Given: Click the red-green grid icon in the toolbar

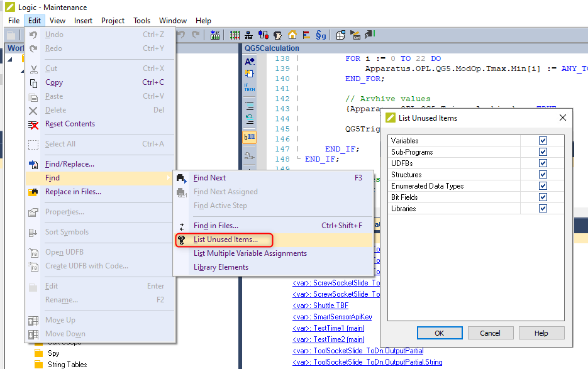Looking at the screenshot, I should [x=235, y=35].
